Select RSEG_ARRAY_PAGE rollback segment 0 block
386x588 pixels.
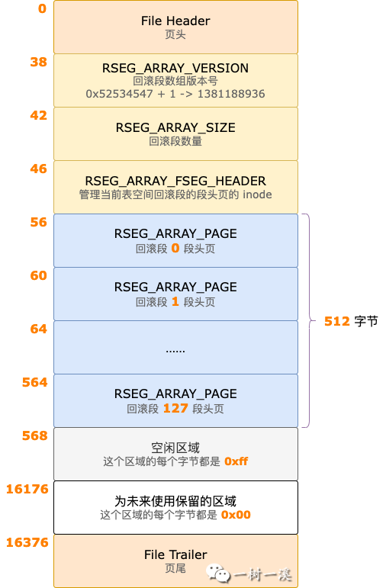point(175,240)
